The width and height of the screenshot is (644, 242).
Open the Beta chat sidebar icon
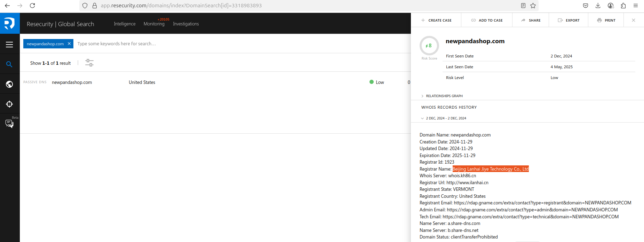(x=9, y=124)
